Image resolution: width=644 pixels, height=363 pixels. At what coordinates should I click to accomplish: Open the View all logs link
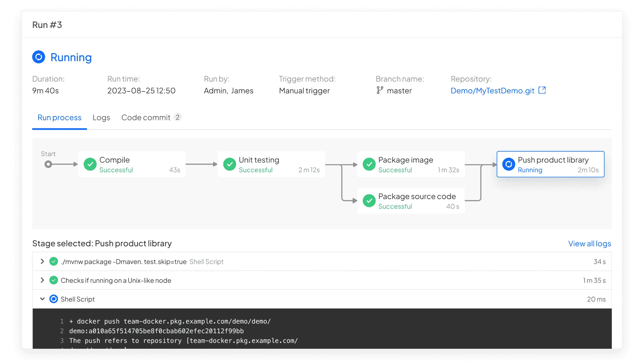pyautogui.click(x=589, y=244)
